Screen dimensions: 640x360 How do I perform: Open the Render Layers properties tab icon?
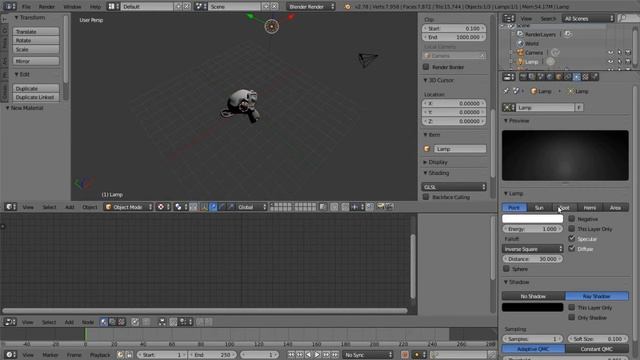click(x=532, y=77)
